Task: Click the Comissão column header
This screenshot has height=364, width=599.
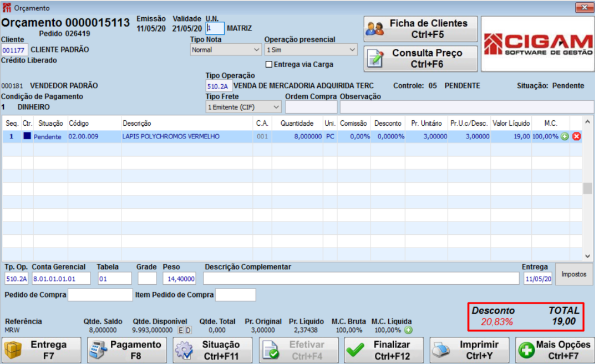Action: coord(353,123)
